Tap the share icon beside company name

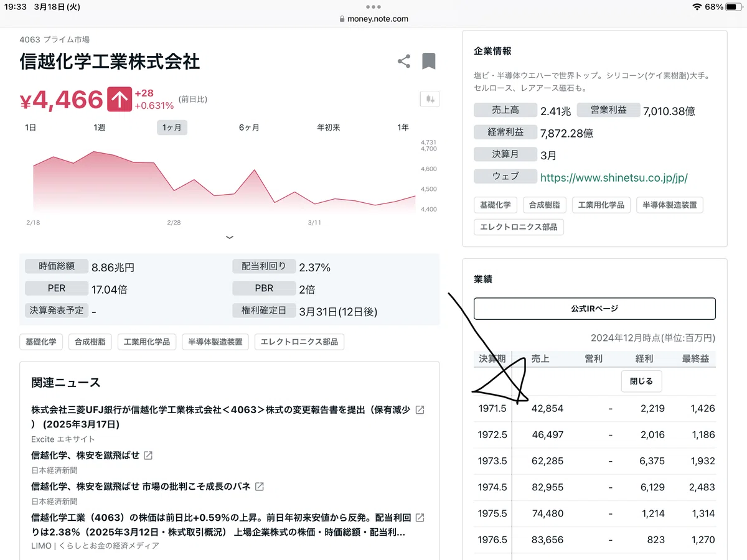(x=404, y=61)
